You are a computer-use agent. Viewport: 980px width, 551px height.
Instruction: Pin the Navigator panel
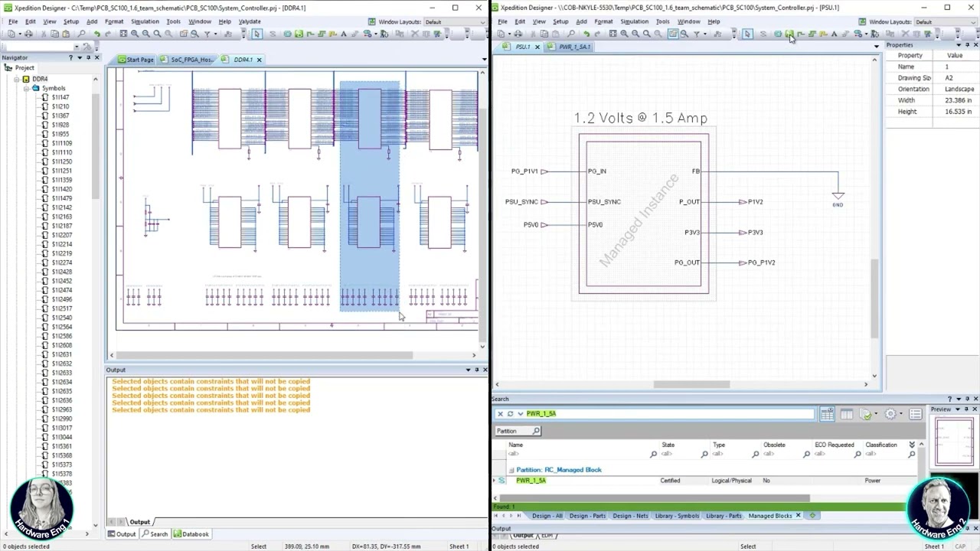tap(88, 57)
